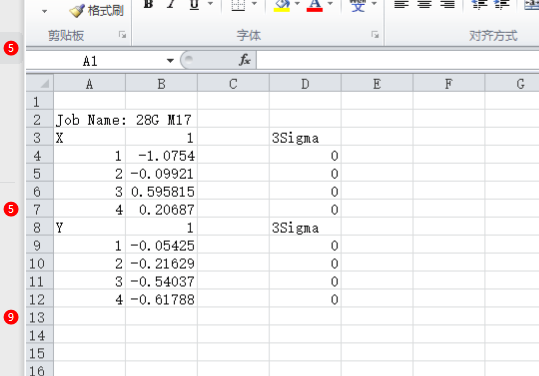Click cell B8 containing 1

click(x=162, y=227)
